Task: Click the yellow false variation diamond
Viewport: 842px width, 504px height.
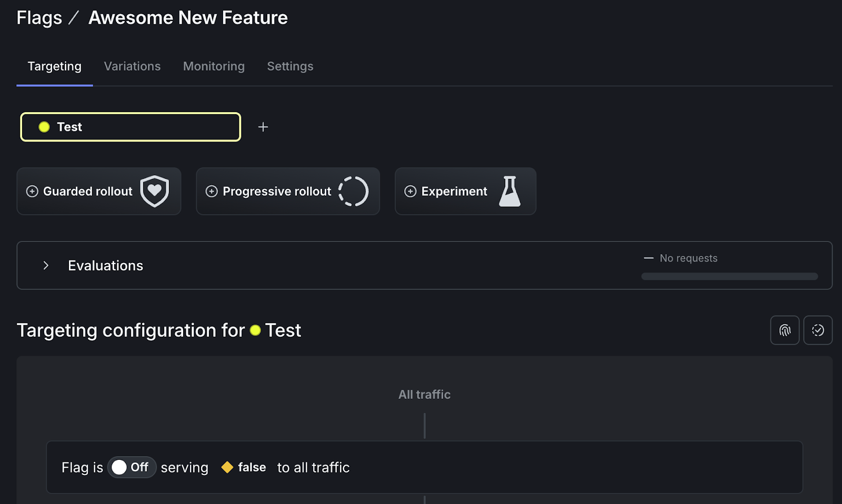Action: point(227,467)
